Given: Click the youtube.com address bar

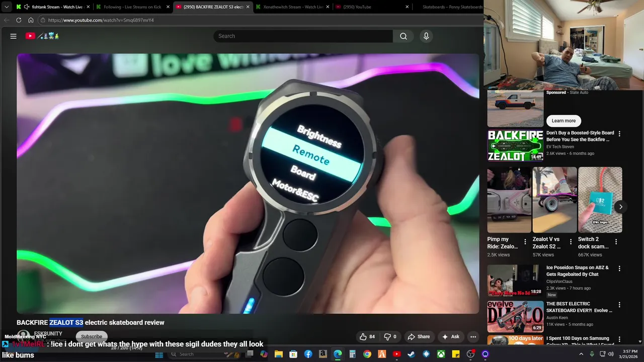Looking at the screenshot, I should pos(259,20).
